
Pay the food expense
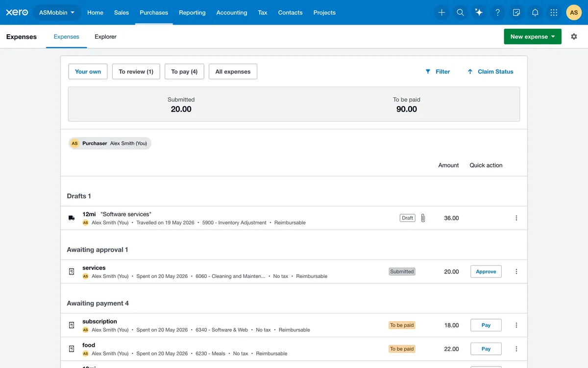click(x=486, y=349)
